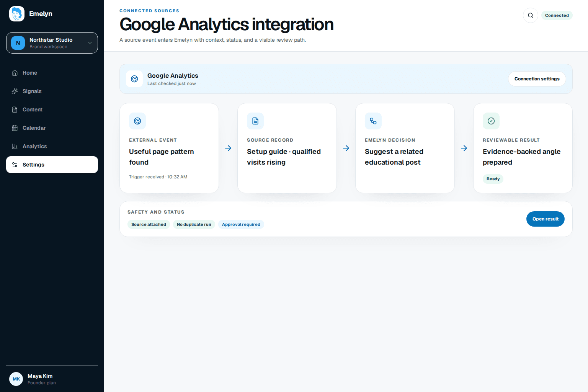Screen dimensions: 588x392
Task: Click the External Event card icon
Action: point(137,121)
